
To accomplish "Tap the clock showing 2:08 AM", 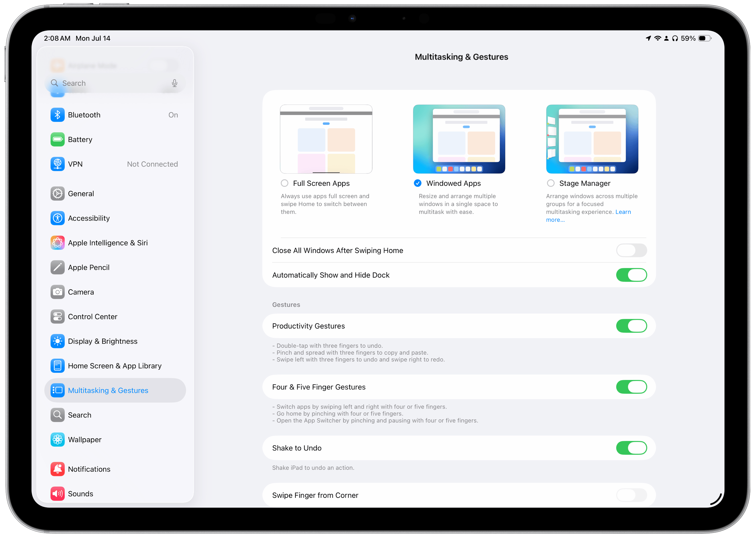I will pyautogui.click(x=57, y=38).
